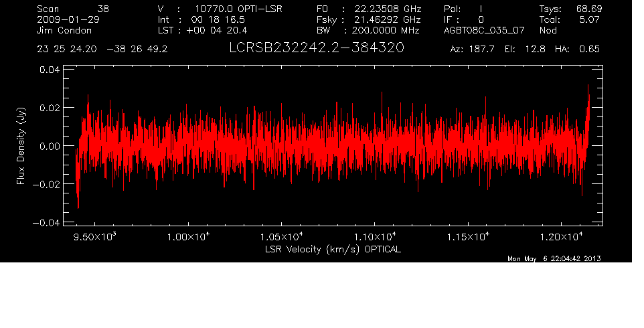644x328 pixels.
Task: Select the Tsys value 68.69
Action: tap(588, 9)
